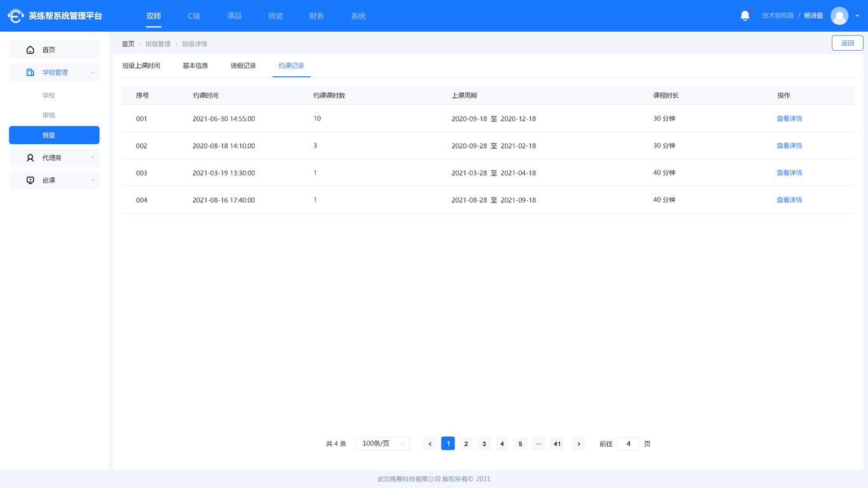
Task: View details for record 004
Action: pyautogui.click(x=789, y=200)
